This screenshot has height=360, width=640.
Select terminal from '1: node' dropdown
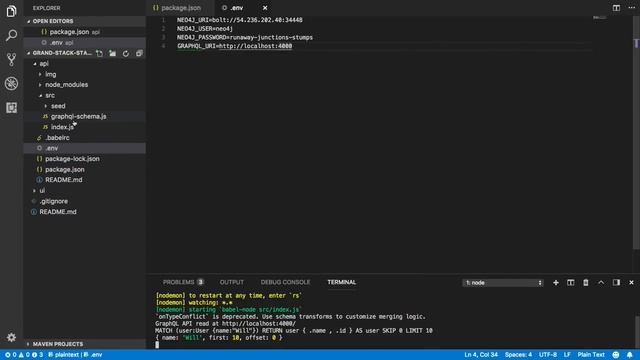[x=503, y=282]
